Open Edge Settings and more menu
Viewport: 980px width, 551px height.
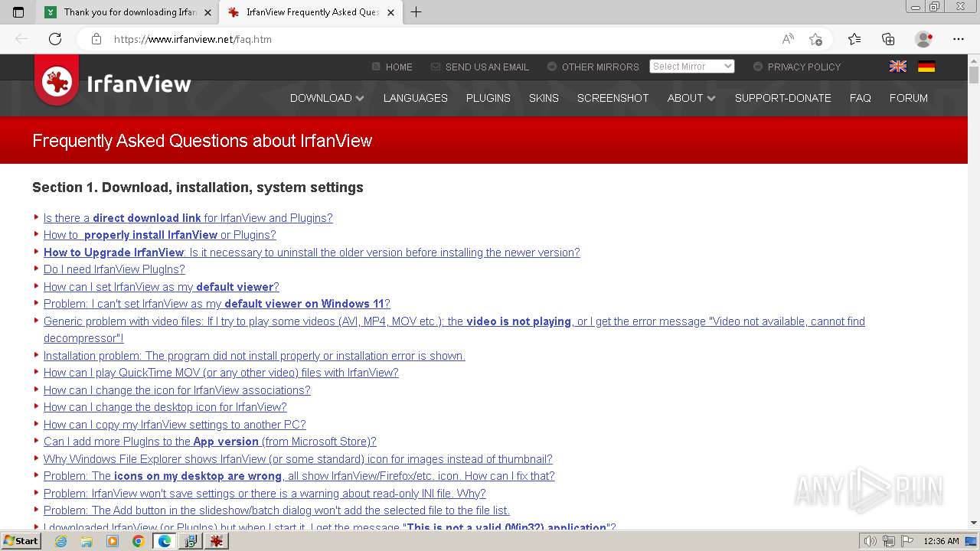click(959, 39)
